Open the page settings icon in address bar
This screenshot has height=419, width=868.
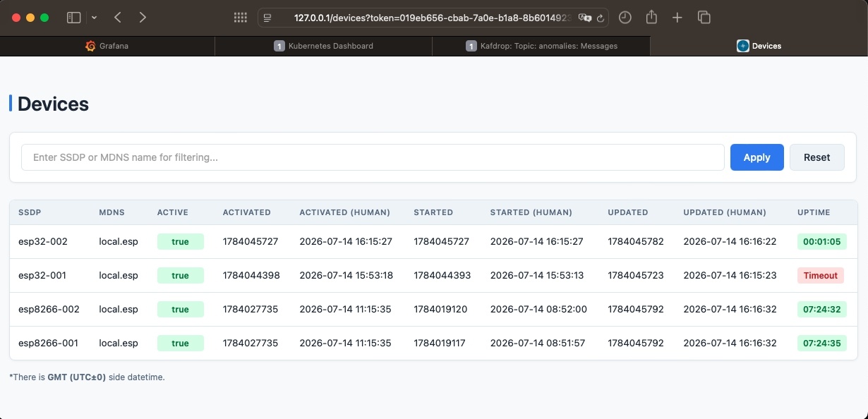(267, 18)
